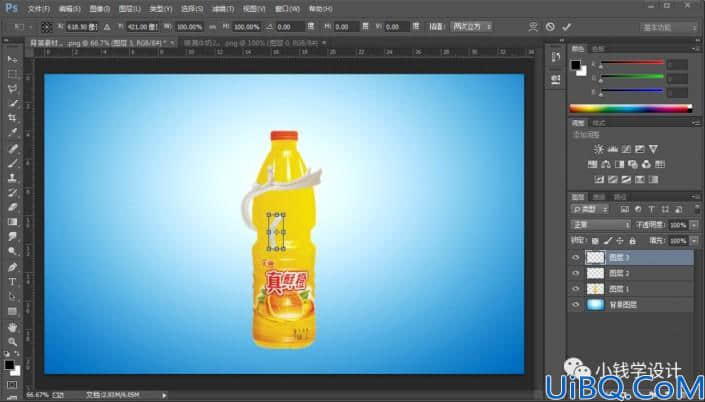Open the Layers panel flyout menu

click(696, 197)
